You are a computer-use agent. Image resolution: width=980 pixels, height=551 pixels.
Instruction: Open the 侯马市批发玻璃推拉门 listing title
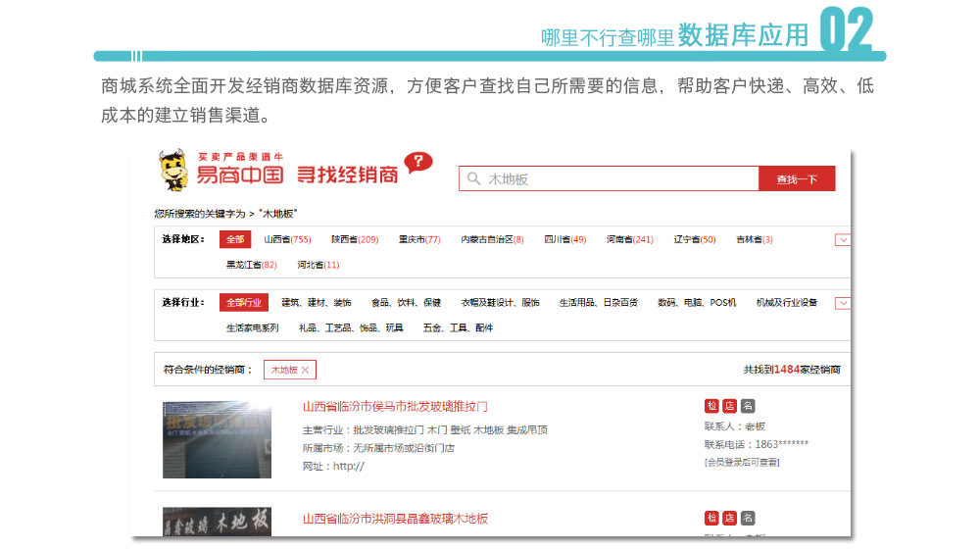(x=395, y=406)
